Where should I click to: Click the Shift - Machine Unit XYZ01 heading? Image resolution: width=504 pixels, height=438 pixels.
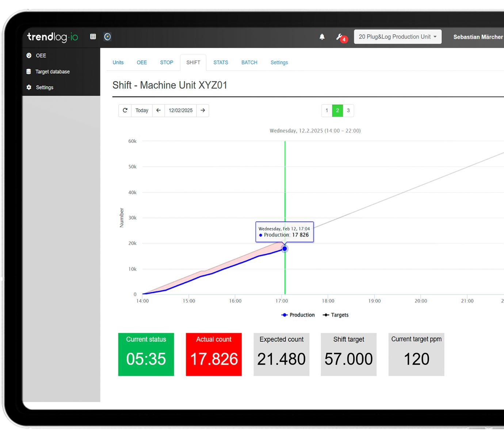(170, 85)
